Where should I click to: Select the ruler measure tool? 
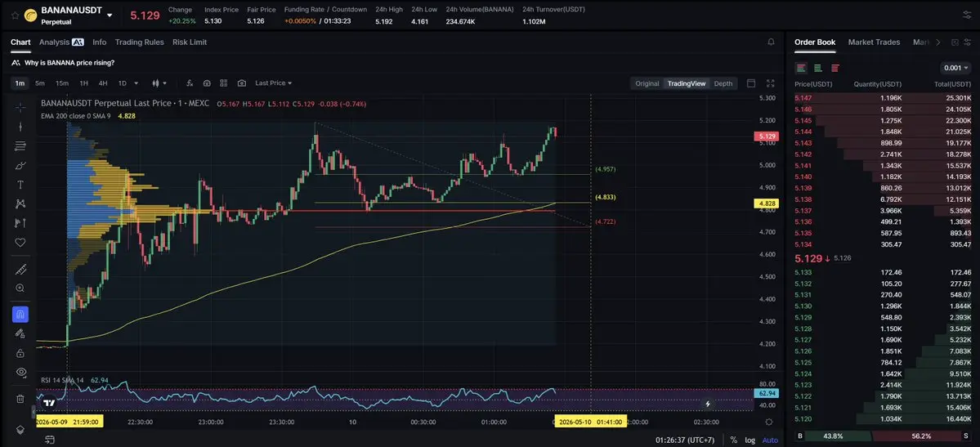pyautogui.click(x=20, y=270)
